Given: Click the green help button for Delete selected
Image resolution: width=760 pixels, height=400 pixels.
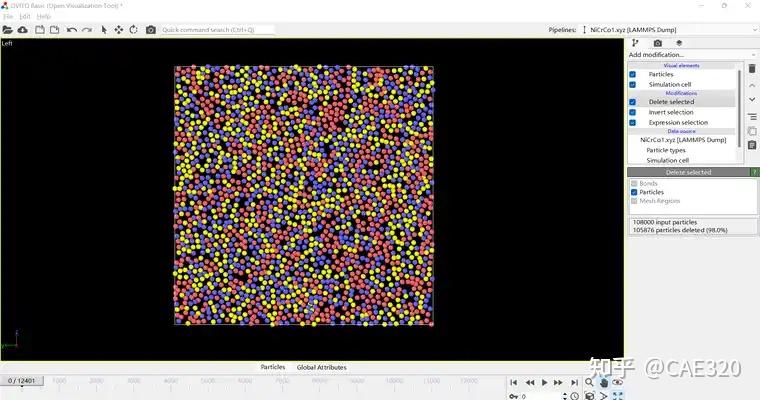Looking at the screenshot, I should pyautogui.click(x=755, y=172).
